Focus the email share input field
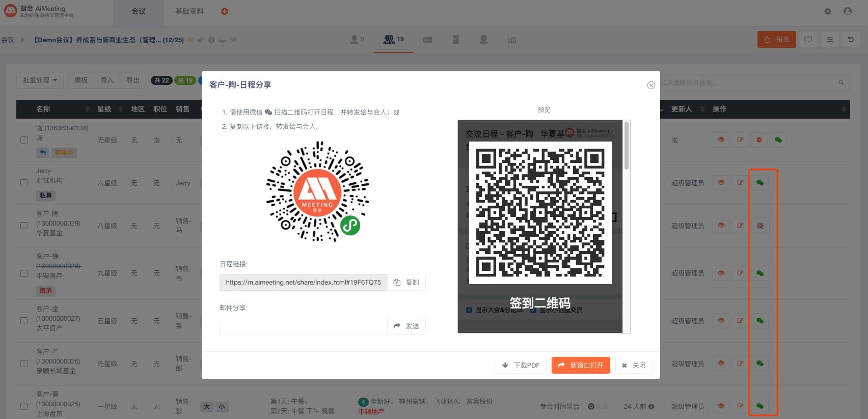Viewport: 868px width, 419px height. [x=304, y=326]
